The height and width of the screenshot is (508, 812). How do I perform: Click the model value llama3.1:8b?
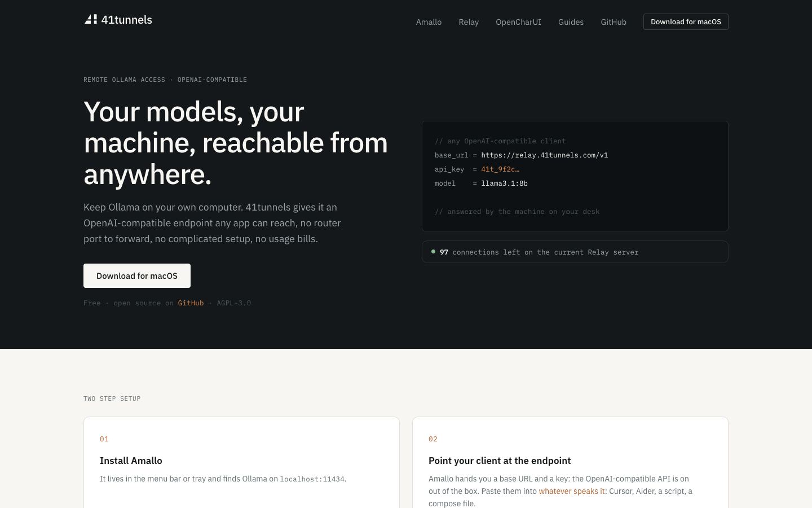[x=505, y=183]
